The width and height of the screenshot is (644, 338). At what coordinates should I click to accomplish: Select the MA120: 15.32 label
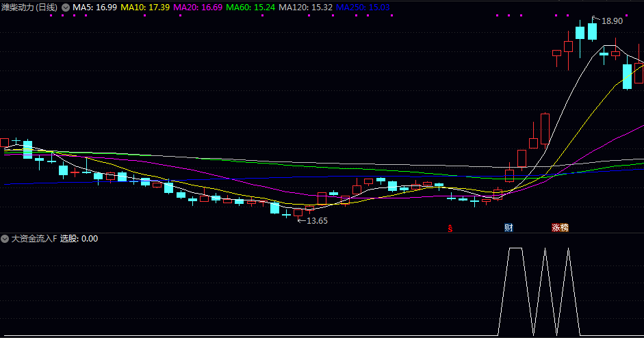point(305,8)
